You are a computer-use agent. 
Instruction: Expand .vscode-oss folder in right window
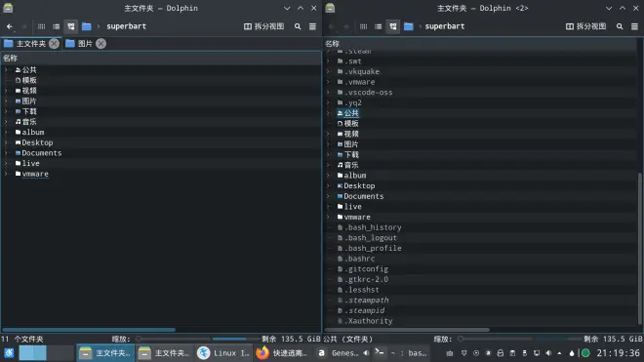(x=328, y=93)
